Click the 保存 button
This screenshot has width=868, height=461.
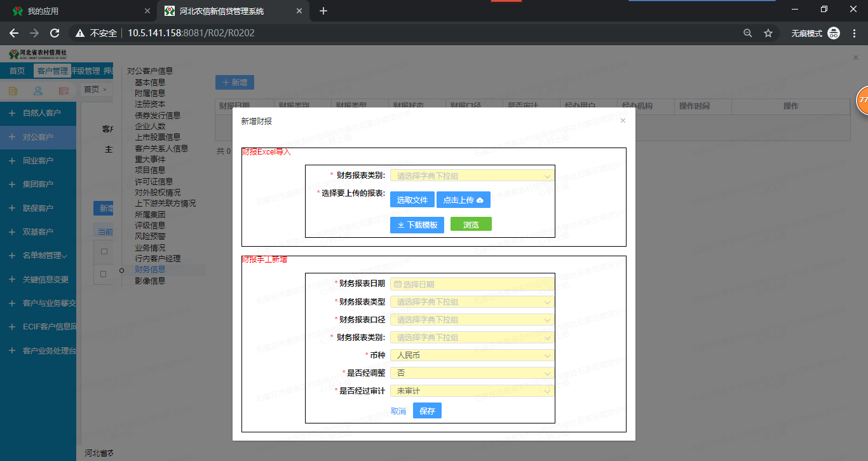pyautogui.click(x=427, y=411)
